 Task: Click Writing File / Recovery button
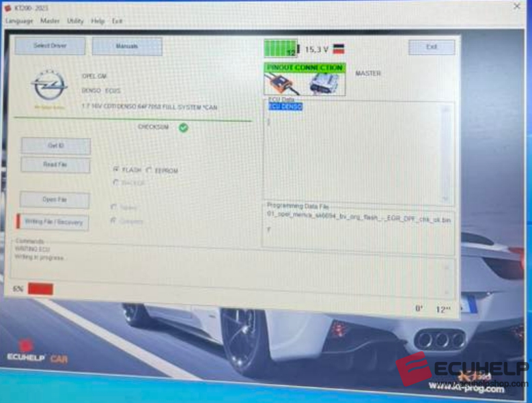[x=53, y=222]
